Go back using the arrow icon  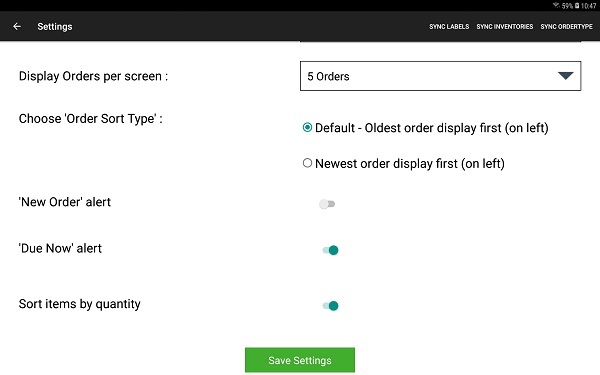coord(17,26)
